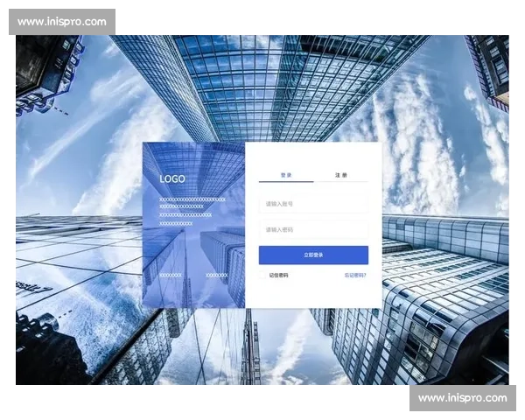This screenshot has width=525, height=420.
Task: Click the 记住密码 label text
Action: tap(278, 275)
